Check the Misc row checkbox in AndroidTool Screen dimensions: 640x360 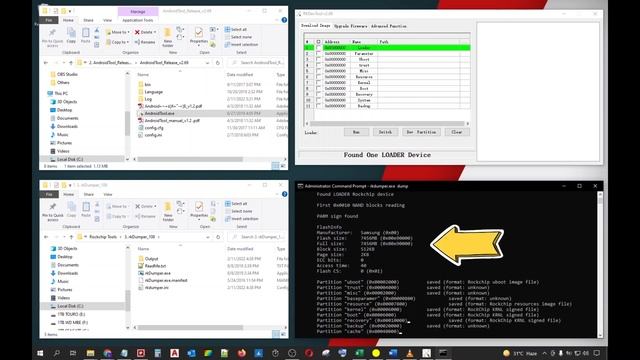318,71
